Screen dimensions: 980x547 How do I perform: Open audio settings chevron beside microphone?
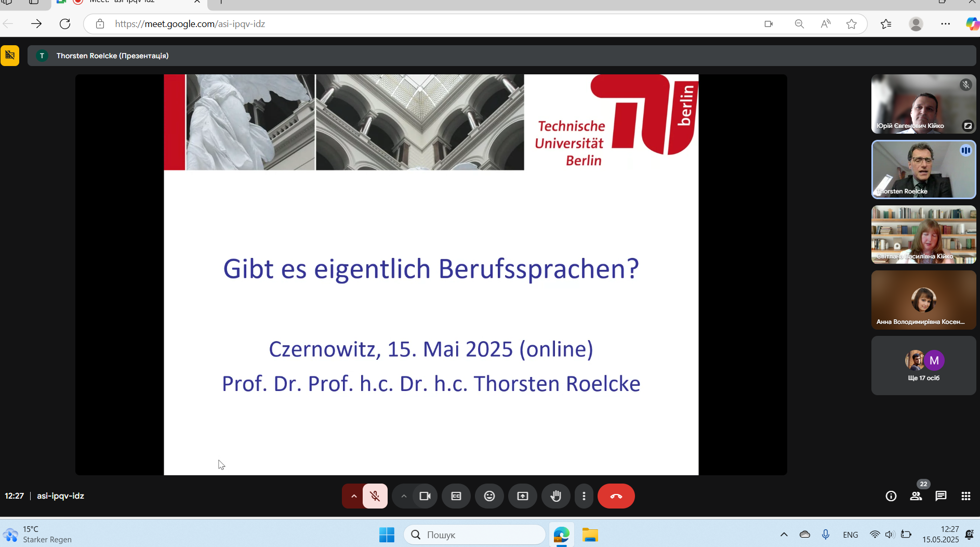353,496
